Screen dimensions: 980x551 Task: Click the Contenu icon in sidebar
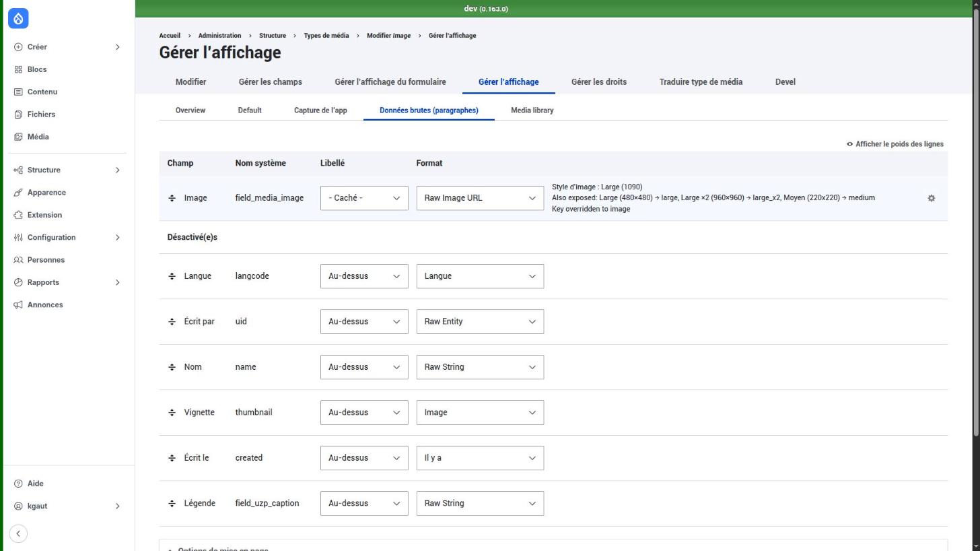(x=18, y=92)
